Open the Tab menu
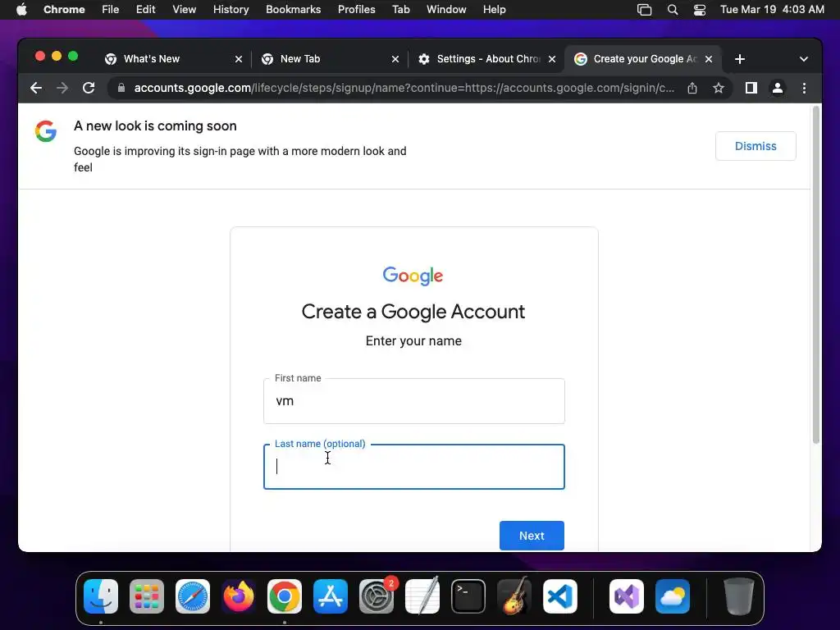This screenshot has height=630, width=840. 400,10
